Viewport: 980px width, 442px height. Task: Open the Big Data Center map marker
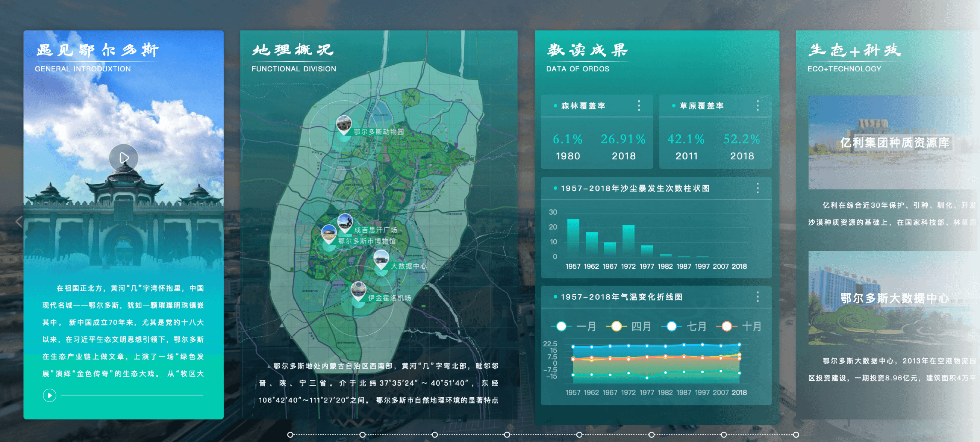click(381, 259)
